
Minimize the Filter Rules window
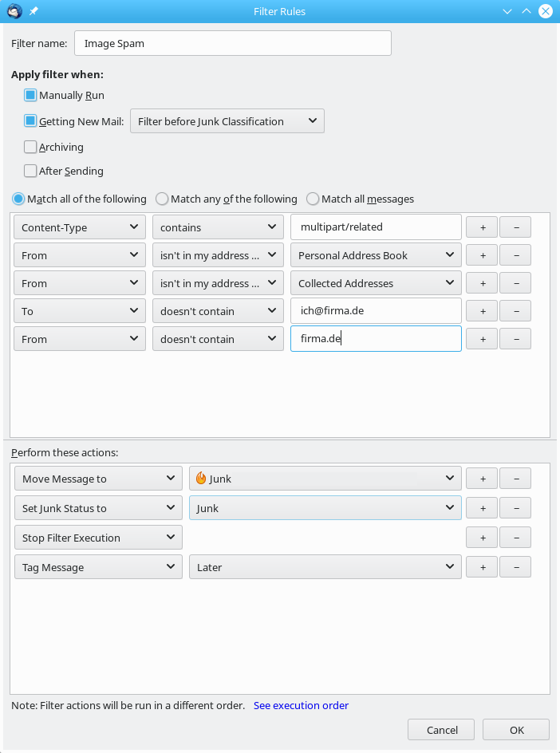pyautogui.click(x=507, y=11)
